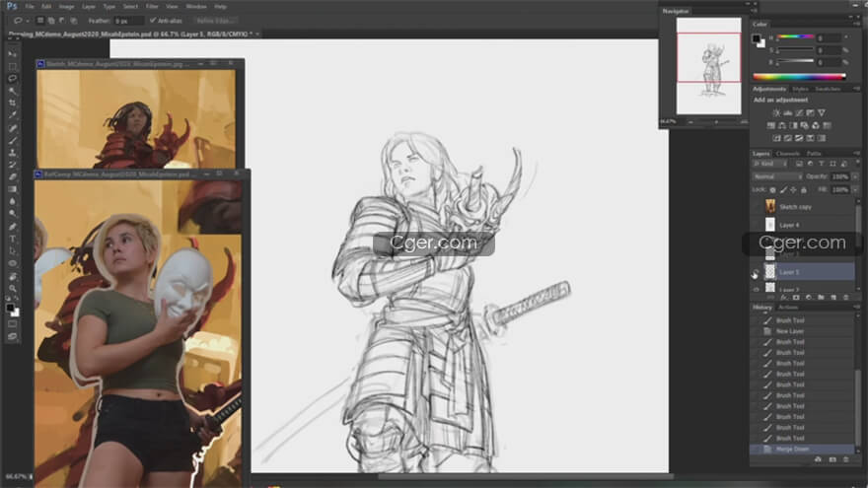This screenshot has width=868, height=488.
Task: Open the Opacity slider dropdown arrow
Action: pyautogui.click(x=856, y=176)
